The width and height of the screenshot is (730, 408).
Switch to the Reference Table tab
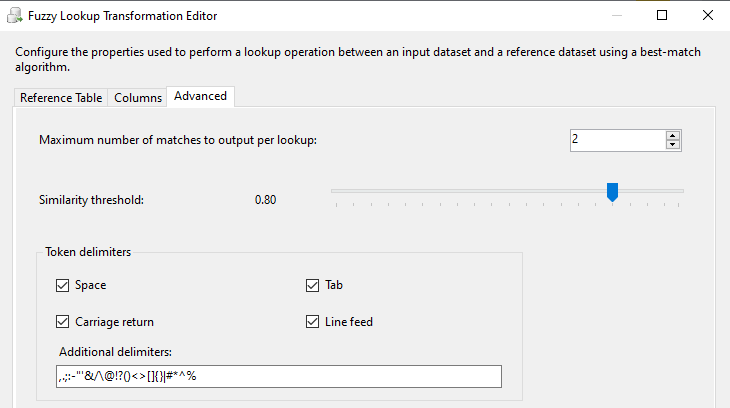pos(60,98)
